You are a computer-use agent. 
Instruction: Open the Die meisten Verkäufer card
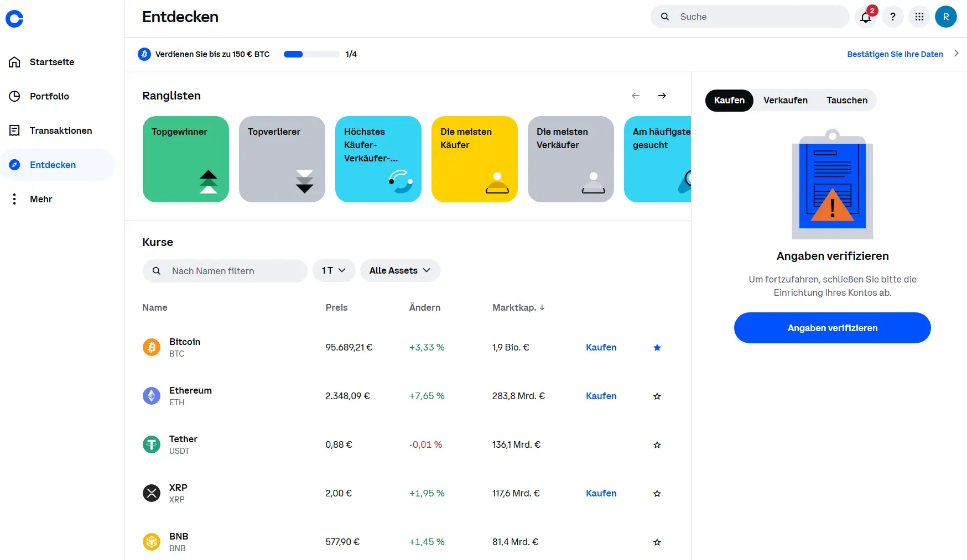tap(571, 159)
